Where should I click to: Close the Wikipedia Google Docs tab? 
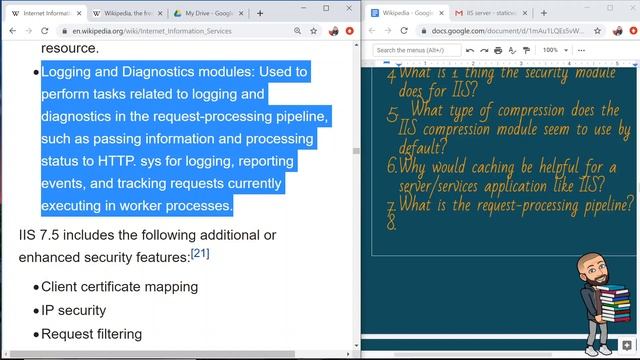[441, 13]
